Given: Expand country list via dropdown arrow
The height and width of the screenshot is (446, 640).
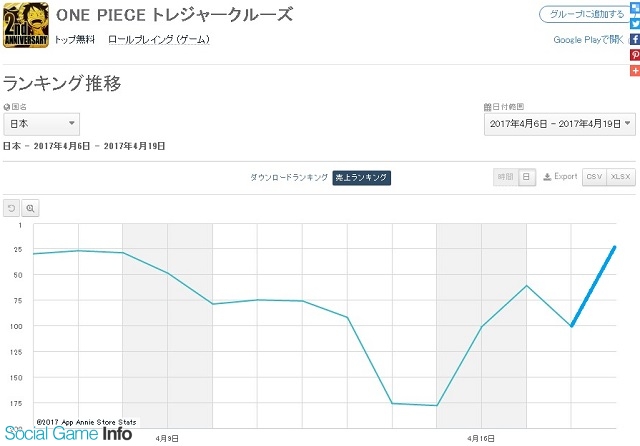Looking at the screenshot, I should (71, 123).
